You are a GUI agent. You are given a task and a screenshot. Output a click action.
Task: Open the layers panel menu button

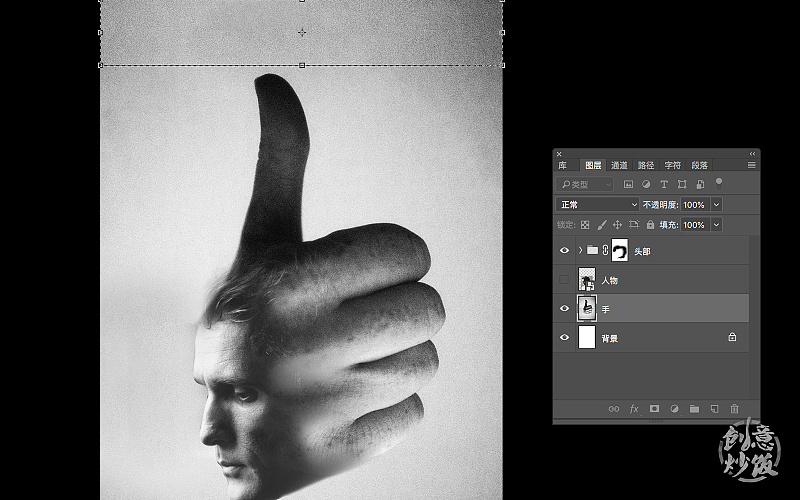(751, 165)
